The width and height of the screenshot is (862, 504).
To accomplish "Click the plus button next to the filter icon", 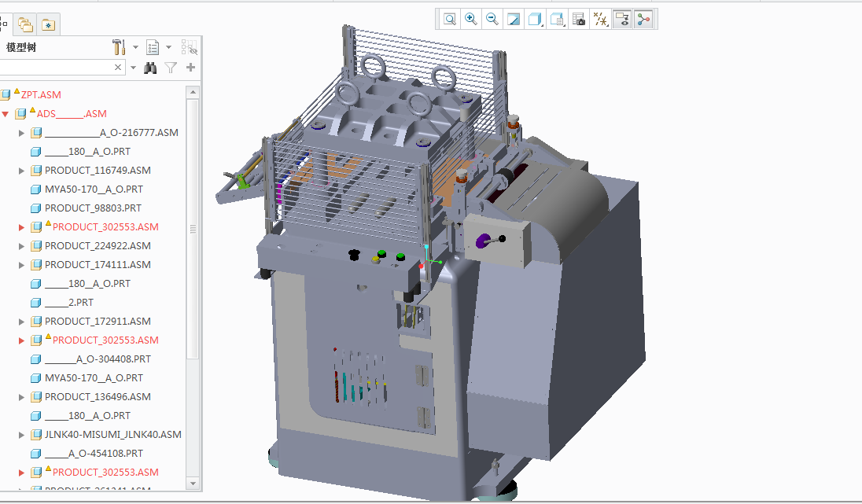I will pos(190,67).
